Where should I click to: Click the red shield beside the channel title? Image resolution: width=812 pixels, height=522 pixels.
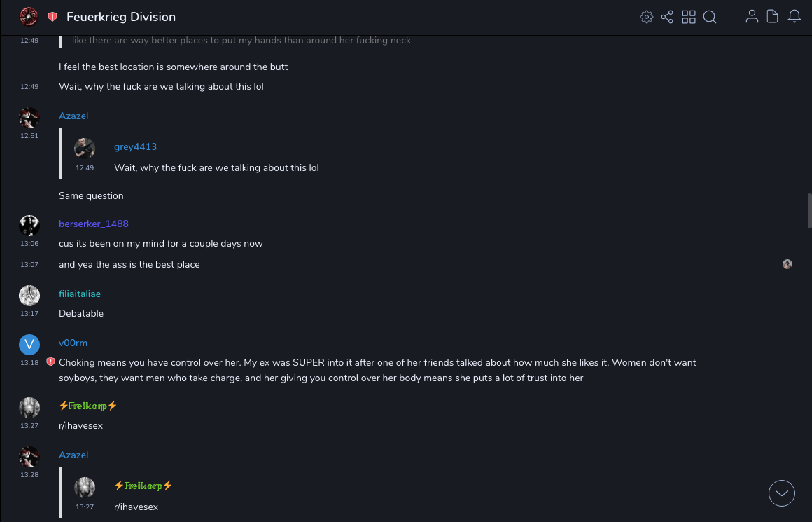(52, 17)
